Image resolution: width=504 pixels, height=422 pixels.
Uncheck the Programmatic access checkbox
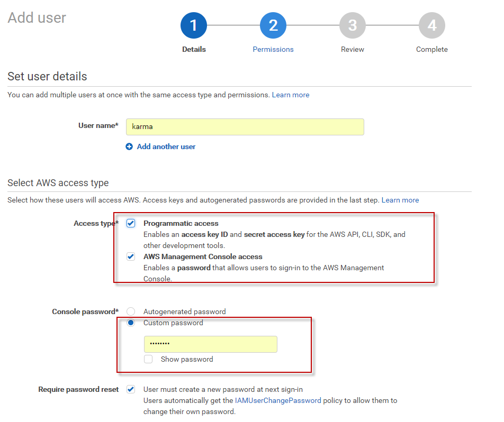click(x=131, y=223)
